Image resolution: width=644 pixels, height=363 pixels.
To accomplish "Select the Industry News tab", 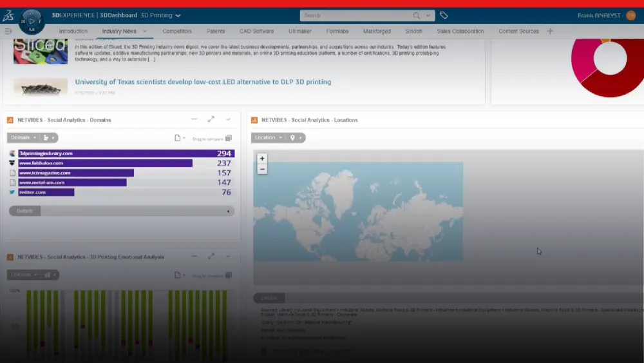I will pyautogui.click(x=119, y=31).
